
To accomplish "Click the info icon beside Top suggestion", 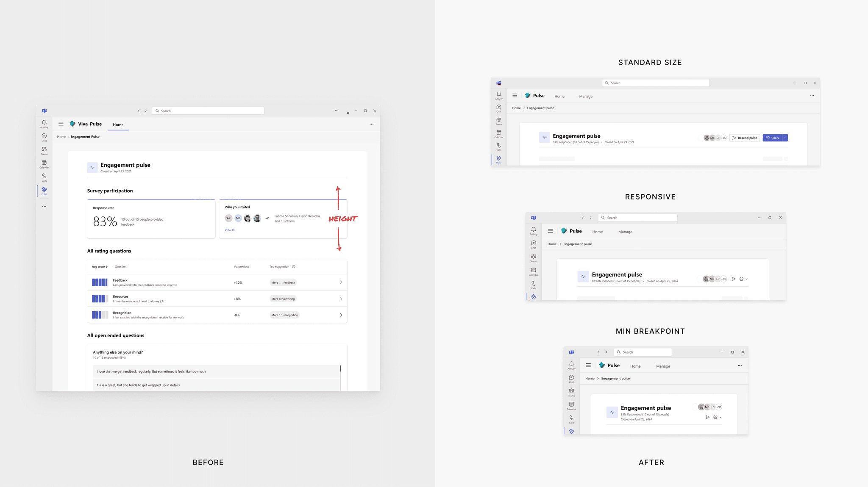I will pyautogui.click(x=294, y=267).
